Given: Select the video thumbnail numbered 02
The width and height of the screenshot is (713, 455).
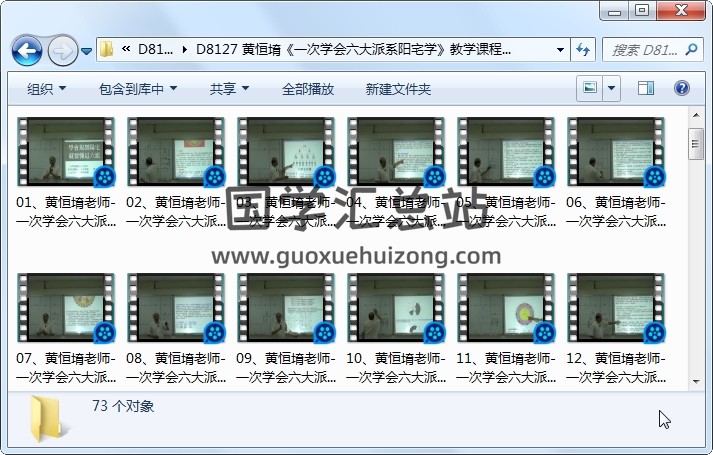Looking at the screenshot, I should pyautogui.click(x=176, y=152).
